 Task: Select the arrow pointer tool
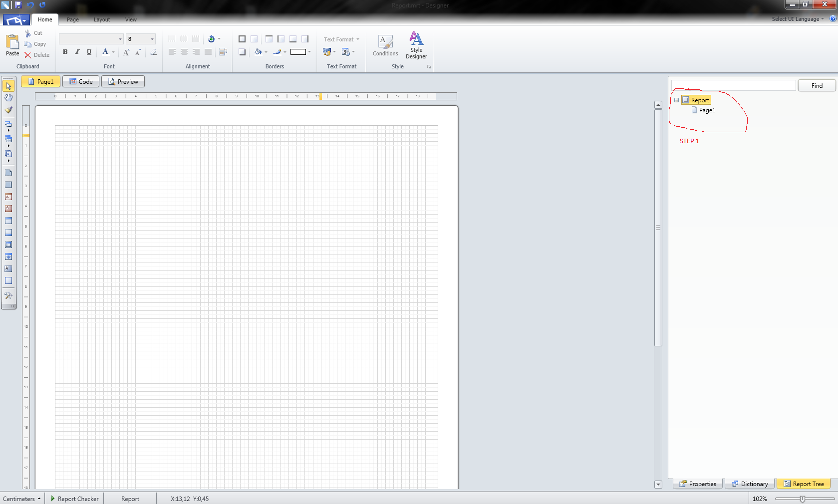click(x=8, y=86)
